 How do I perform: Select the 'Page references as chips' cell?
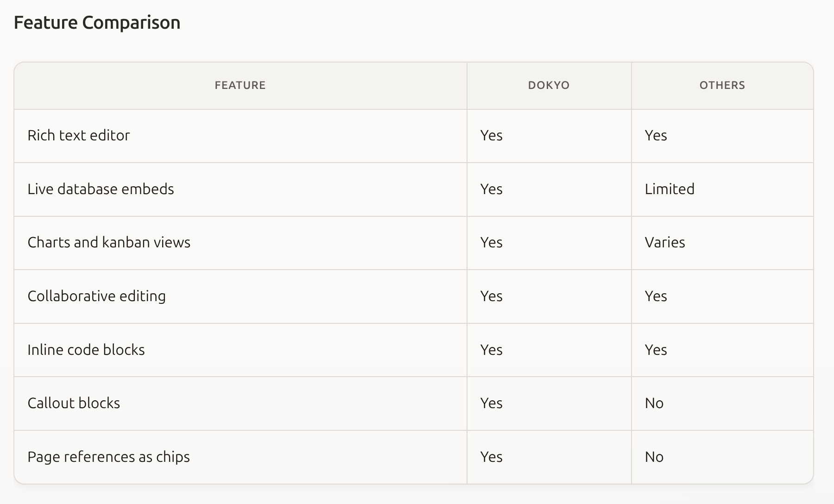[240, 457]
